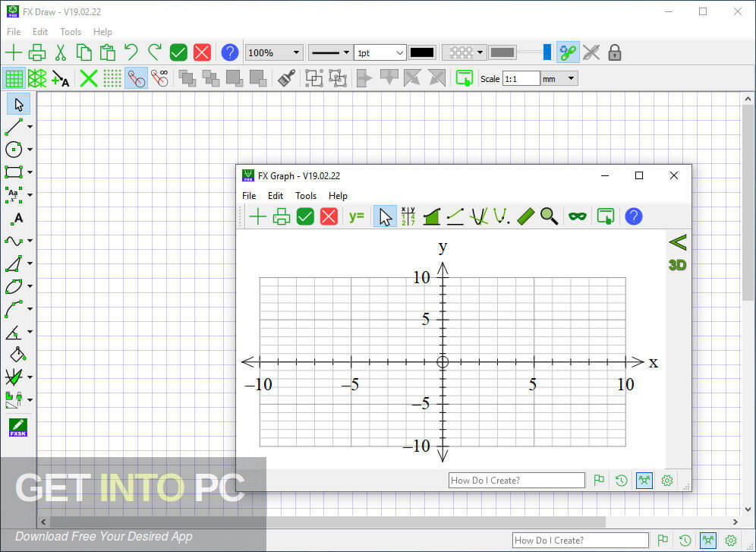
Task: Select the Arc tool in left sidebar
Action: (14, 309)
